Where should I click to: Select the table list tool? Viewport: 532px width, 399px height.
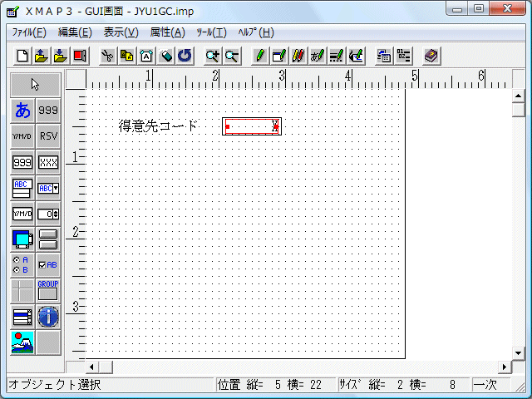(x=22, y=317)
